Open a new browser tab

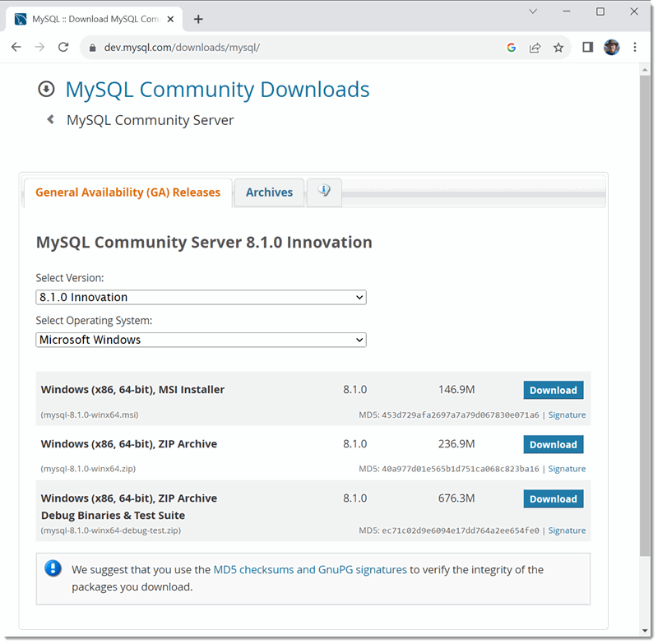198,19
